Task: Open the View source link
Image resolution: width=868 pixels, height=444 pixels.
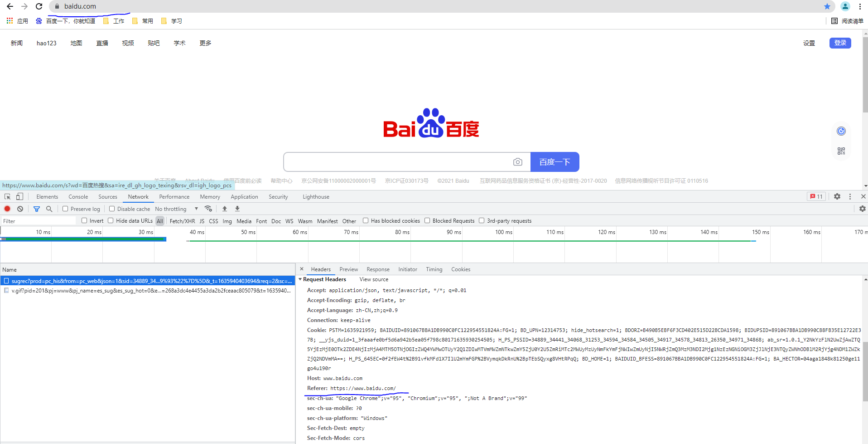Action: point(373,279)
